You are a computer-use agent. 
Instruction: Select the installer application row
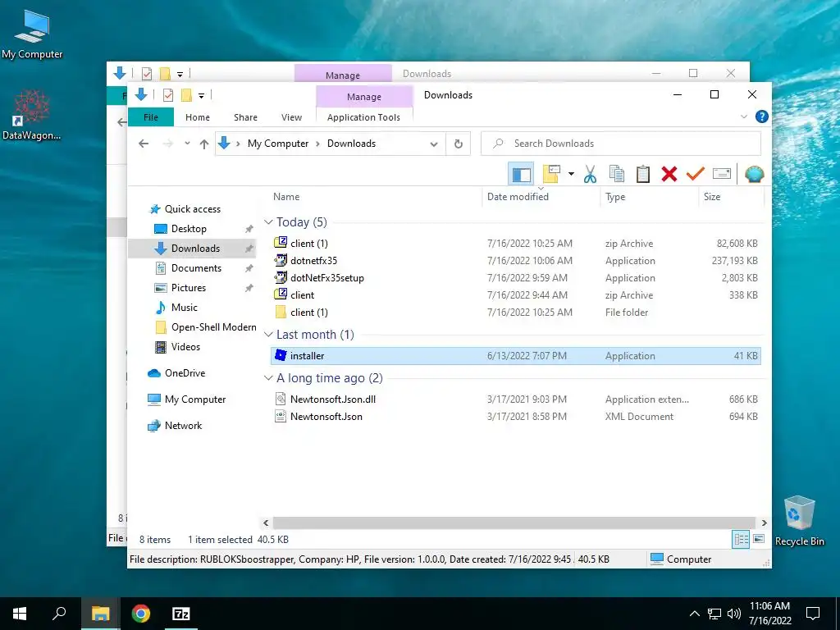pos(515,356)
